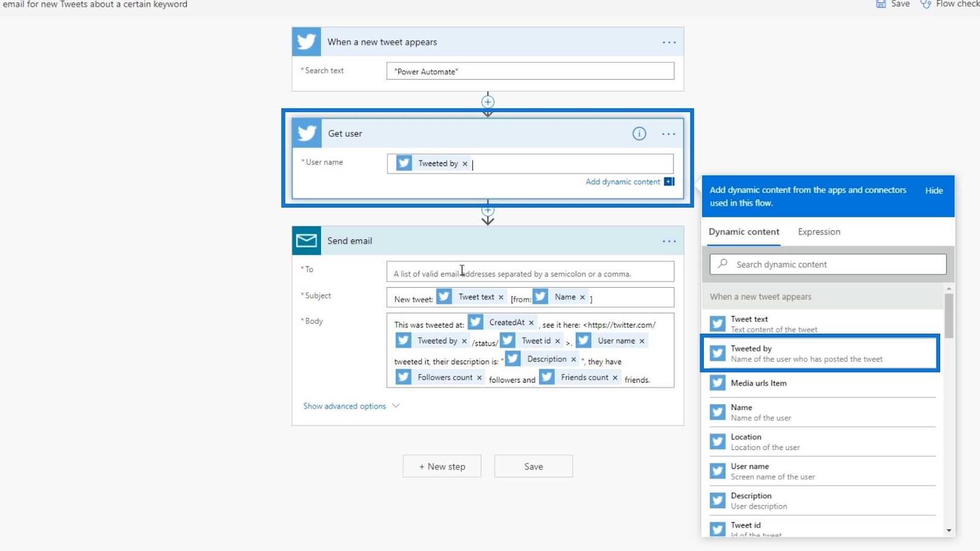Click the dynamic content panel scrollbar thumb
This screenshot has height=551, width=980.
point(949,316)
